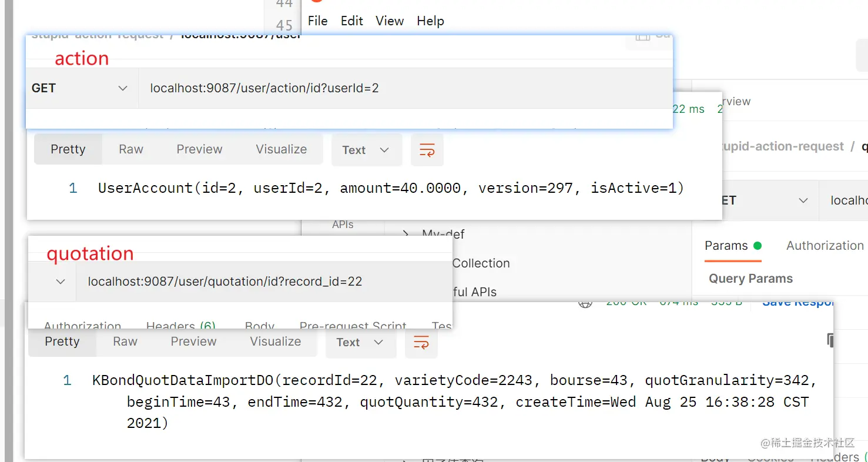The width and height of the screenshot is (868, 462).
Task: Expand the method chevron beside quotation URL
Action: [x=60, y=282]
